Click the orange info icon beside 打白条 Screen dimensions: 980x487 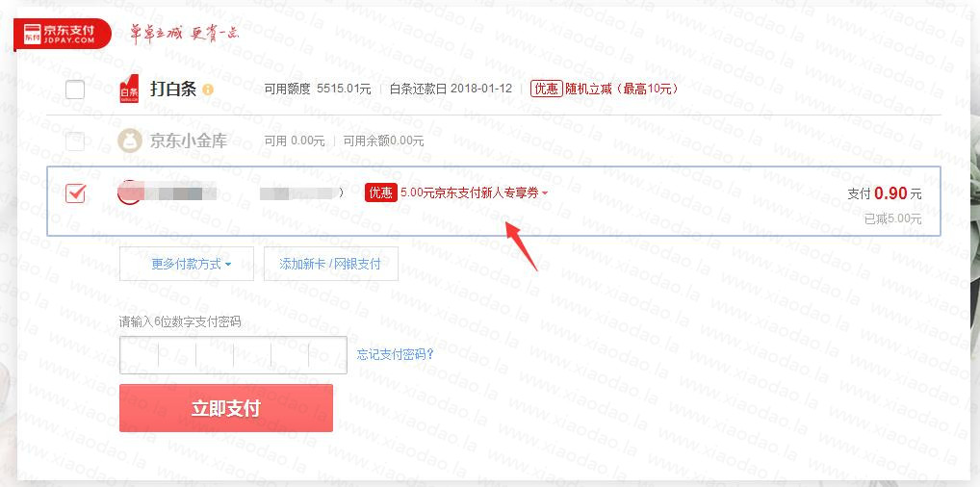coord(208,90)
